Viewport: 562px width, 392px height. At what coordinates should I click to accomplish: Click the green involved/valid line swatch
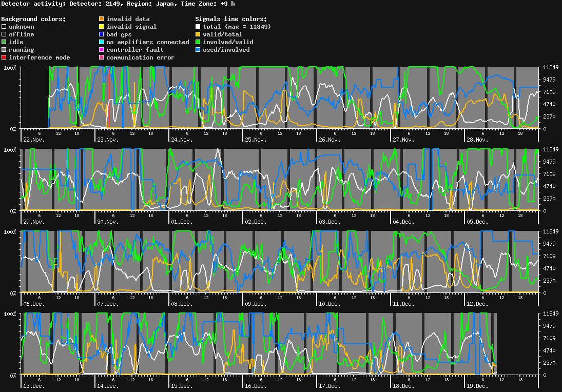198,42
